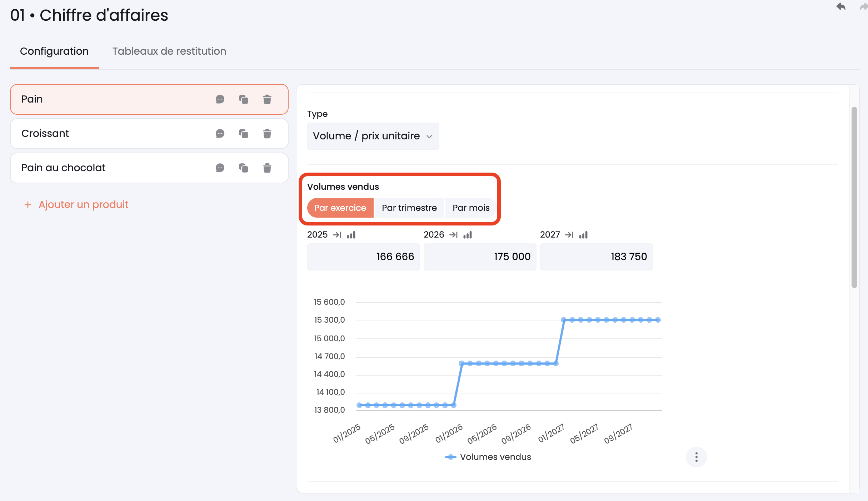Click the 15 300,0 y-axis label
The height and width of the screenshot is (501, 868).
329,320
